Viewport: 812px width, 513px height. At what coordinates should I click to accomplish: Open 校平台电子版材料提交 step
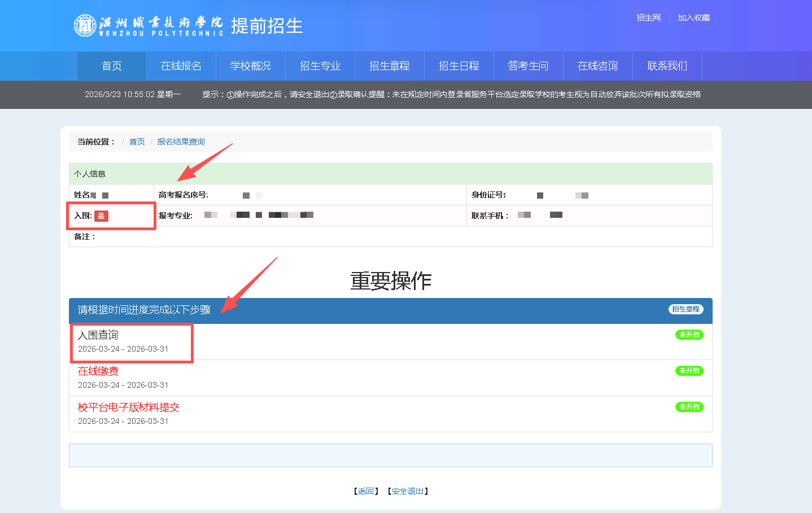(x=128, y=407)
